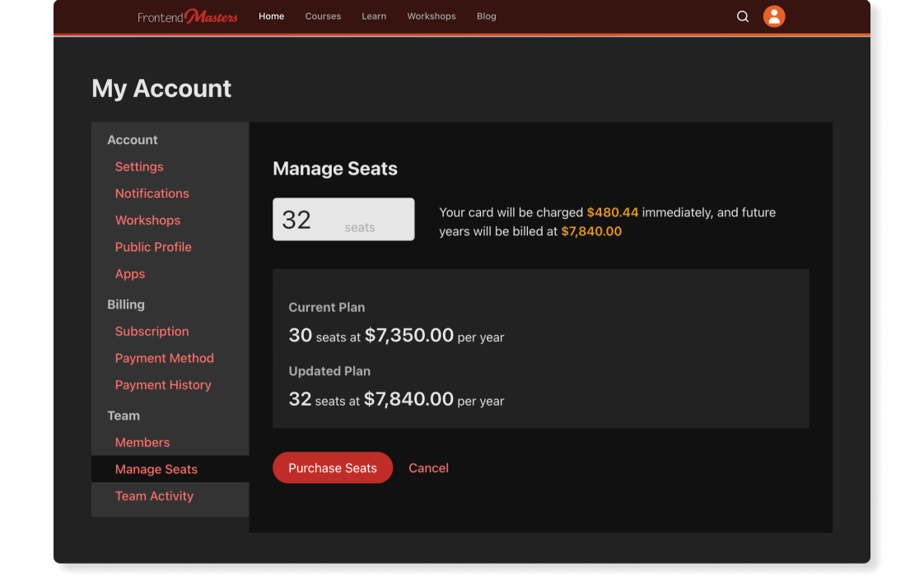This screenshot has height=576, width=924.
Task: Go to the Frontend Masters logo homepage
Action: pos(188,16)
